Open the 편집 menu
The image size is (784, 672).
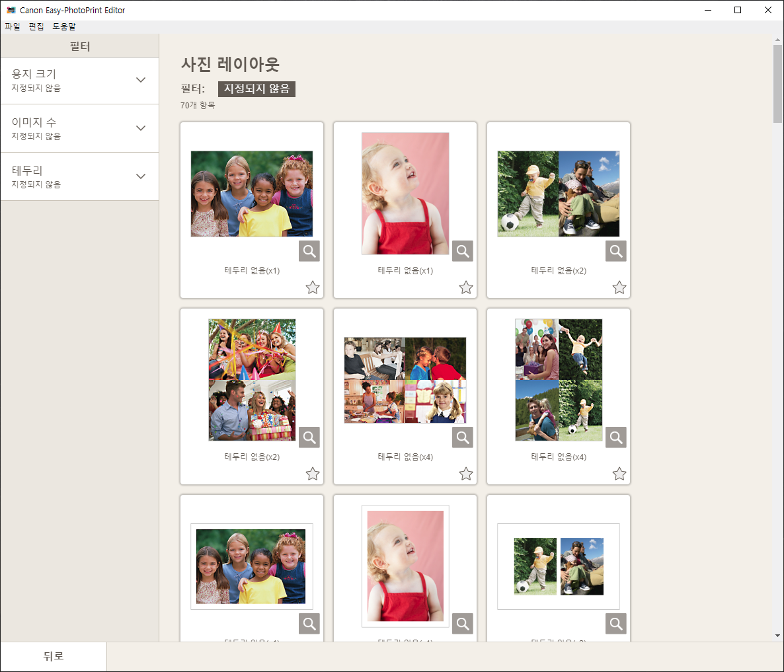click(36, 26)
